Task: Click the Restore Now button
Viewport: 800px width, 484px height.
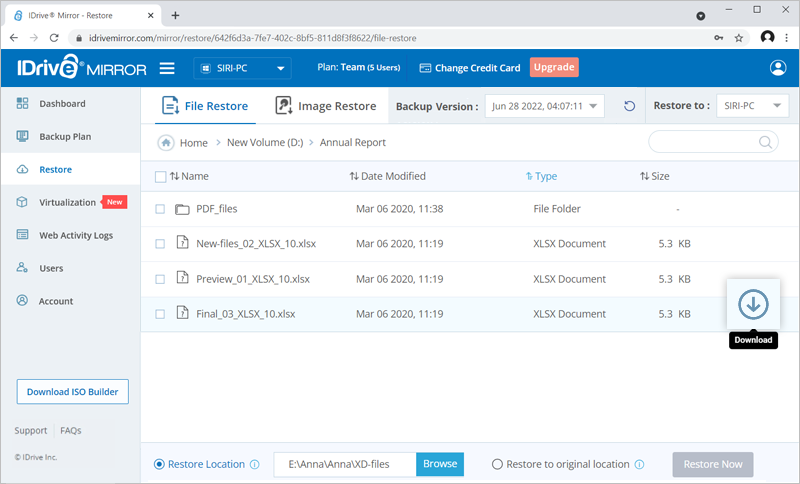Action: point(713,465)
